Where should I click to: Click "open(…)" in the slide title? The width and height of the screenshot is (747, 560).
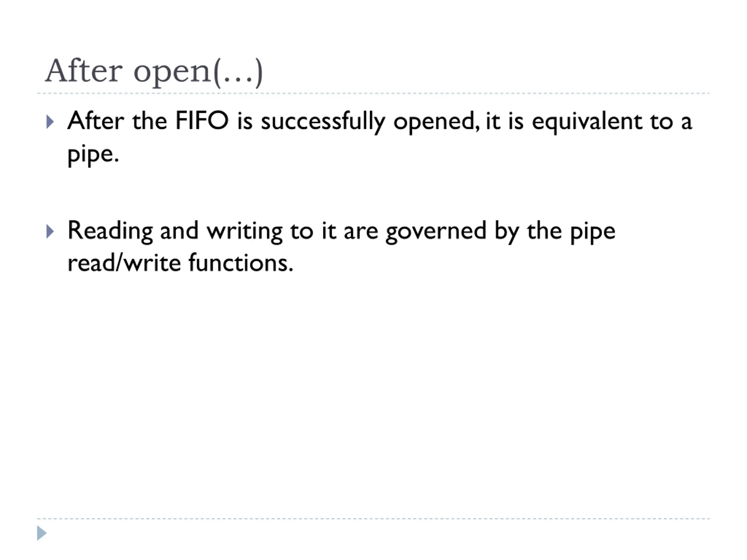pos(198,73)
